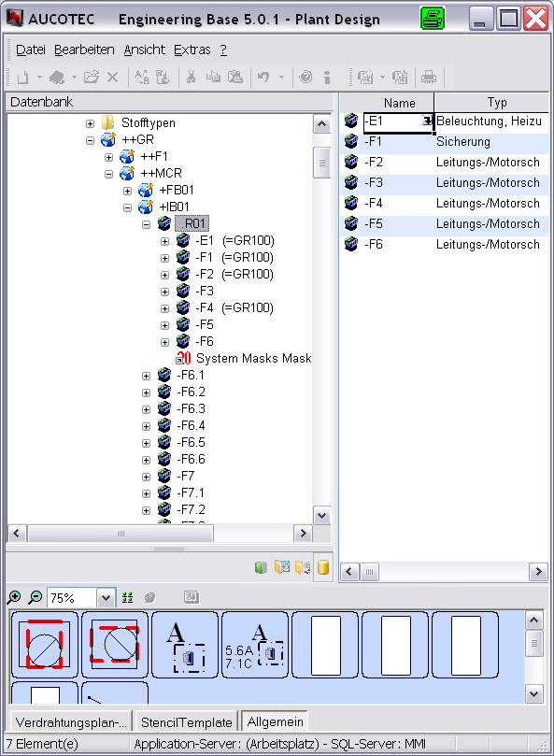
Task: Expand the ++F1 tree node
Action: click(x=109, y=157)
